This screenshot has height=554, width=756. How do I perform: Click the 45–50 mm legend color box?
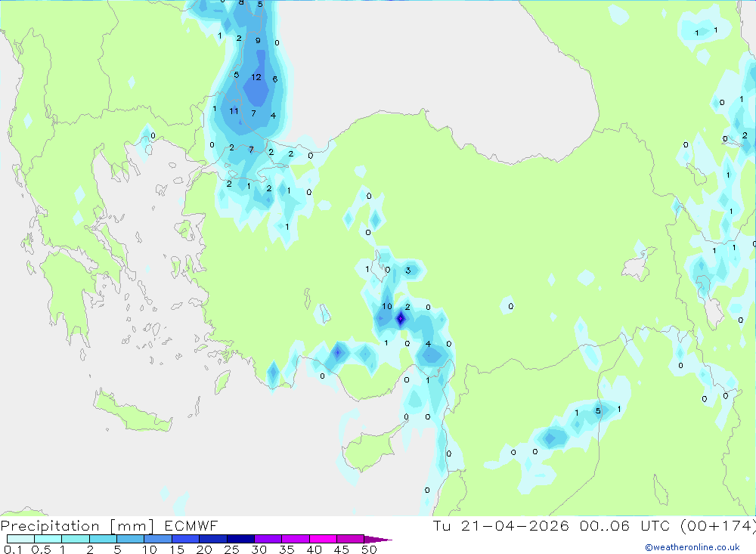coord(351,539)
